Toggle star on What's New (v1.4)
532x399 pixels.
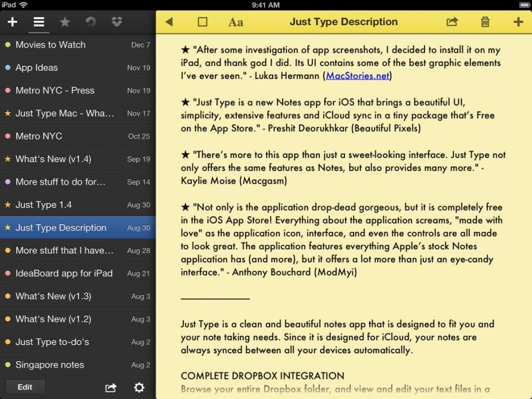coord(8,159)
